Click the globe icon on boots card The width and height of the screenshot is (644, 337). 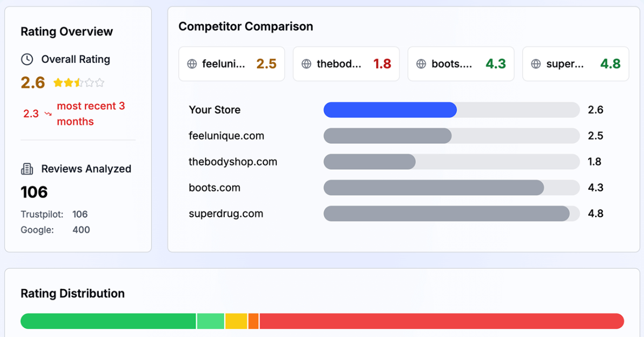pyautogui.click(x=422, y=64)
